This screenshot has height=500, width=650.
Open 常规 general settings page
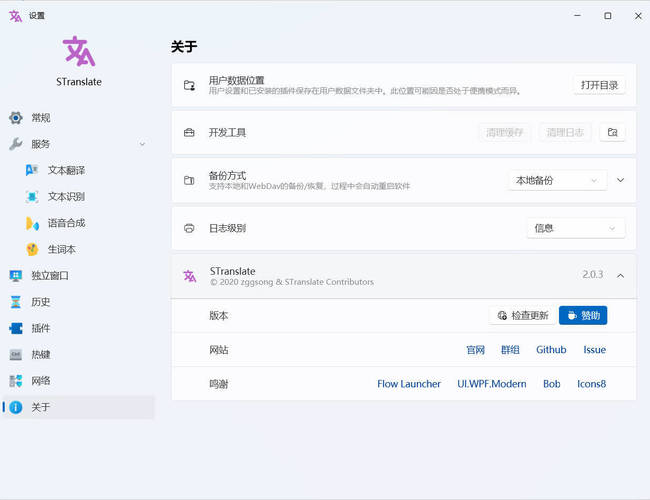(40, 118)
